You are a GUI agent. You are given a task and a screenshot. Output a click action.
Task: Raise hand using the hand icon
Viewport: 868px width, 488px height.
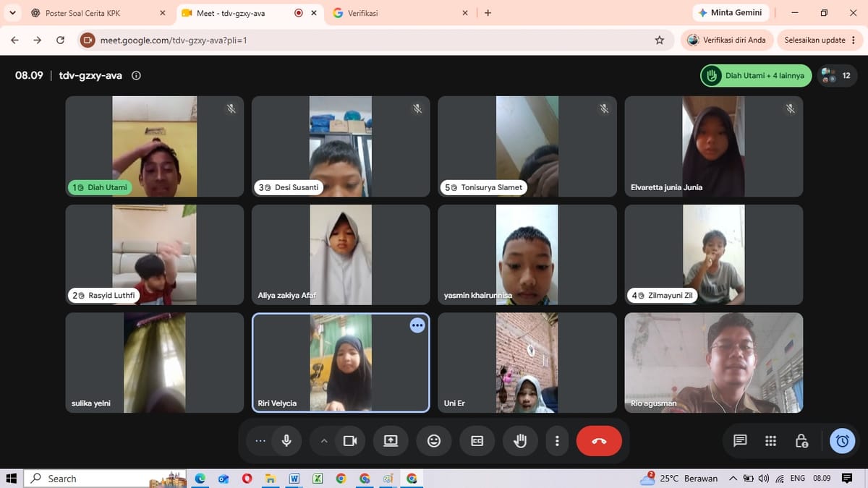pos(520,440)
